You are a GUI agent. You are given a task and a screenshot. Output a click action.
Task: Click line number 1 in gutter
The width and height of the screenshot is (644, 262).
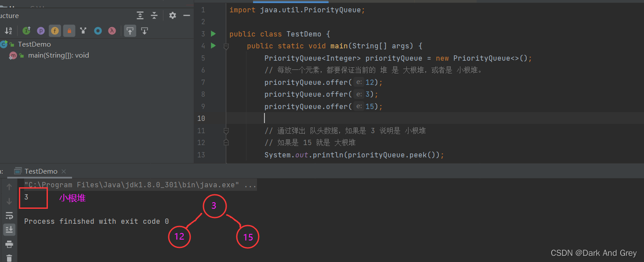point(203,10)
